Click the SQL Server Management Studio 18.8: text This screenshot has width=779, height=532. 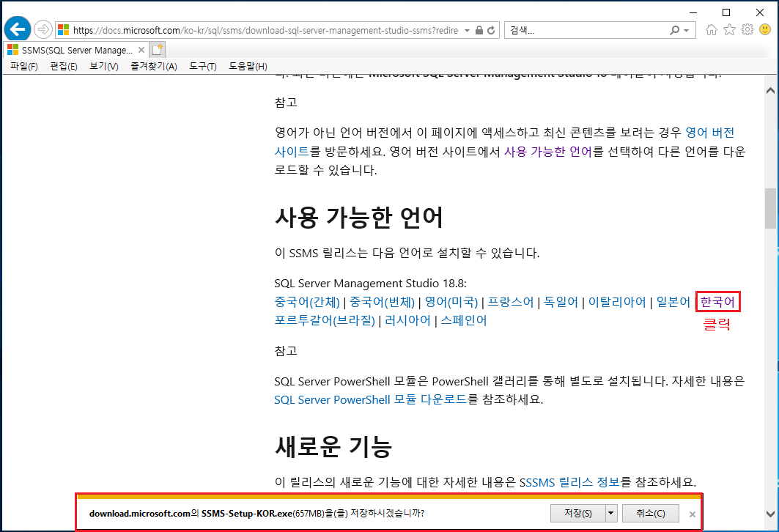coord(370,283)
